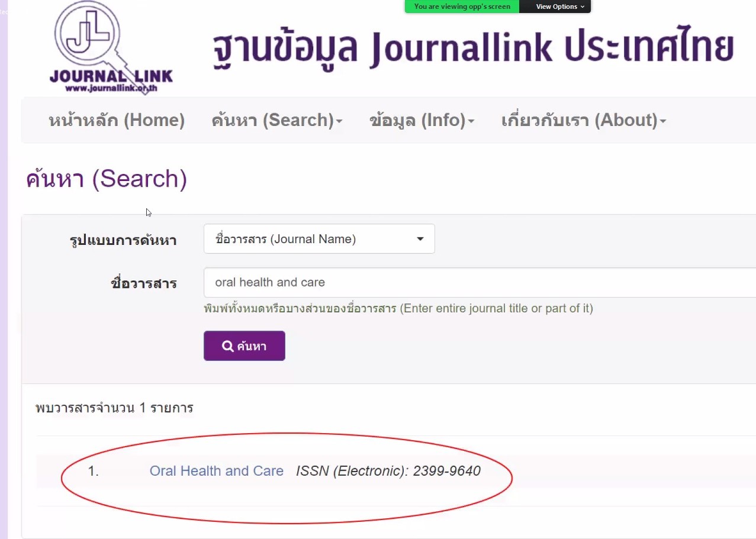
Task: Open the ค้นหา (Search) menu item
Action: (273, 120)
